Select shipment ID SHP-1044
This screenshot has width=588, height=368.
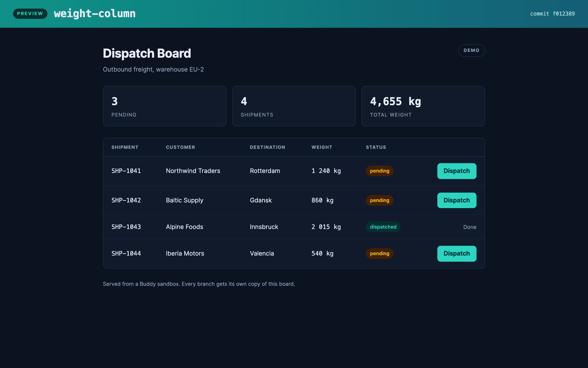[x=126, y=253]
